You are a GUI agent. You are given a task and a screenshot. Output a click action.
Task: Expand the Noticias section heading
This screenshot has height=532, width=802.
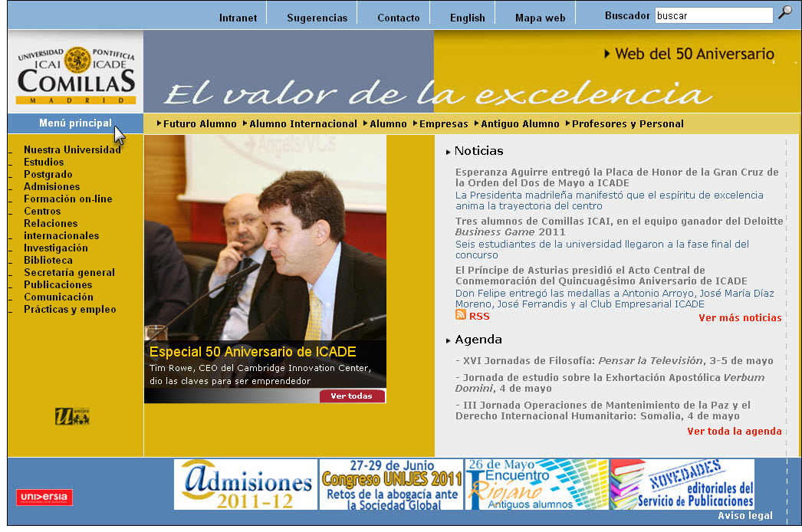coord(478,151)
